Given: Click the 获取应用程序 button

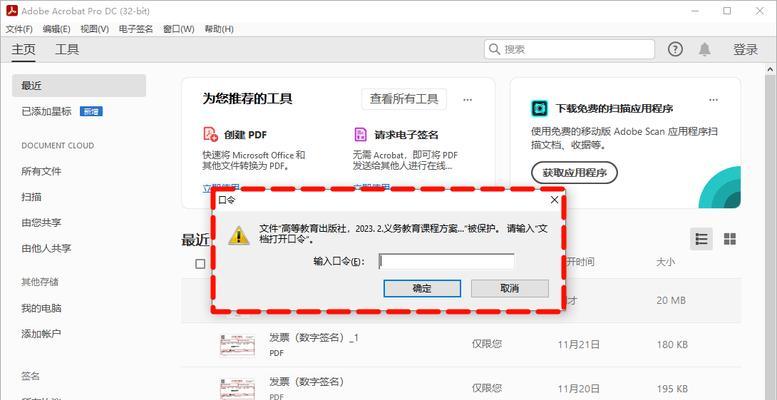Looking at the screenshot, I should pos(574,173).
